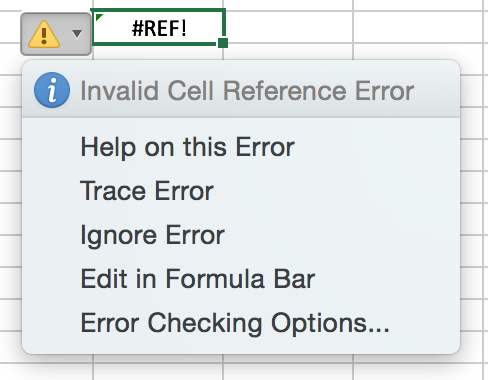488x380 pixels.
Task: Select the cell showing #REF!
Action: [x=159, y=27]
